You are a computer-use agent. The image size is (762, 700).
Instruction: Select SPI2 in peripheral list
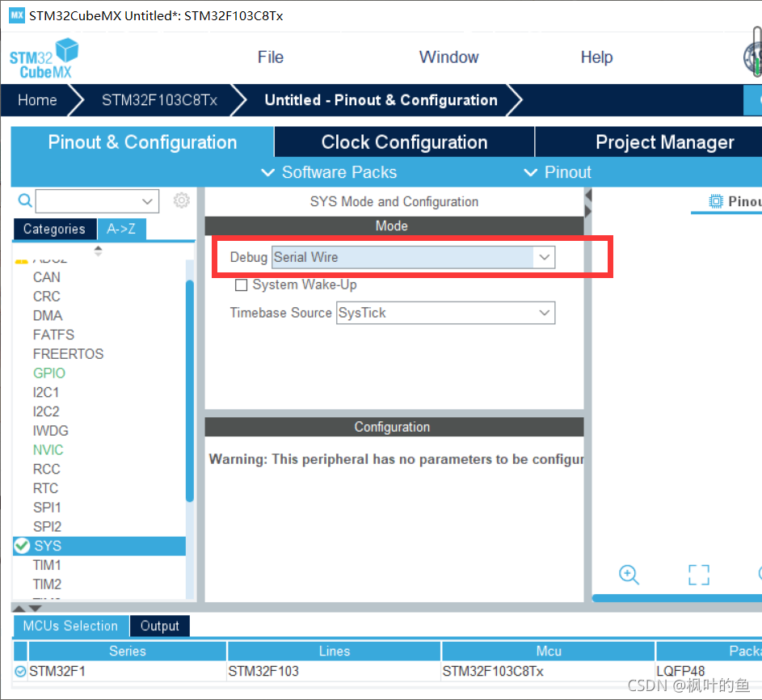click(47, 526)
